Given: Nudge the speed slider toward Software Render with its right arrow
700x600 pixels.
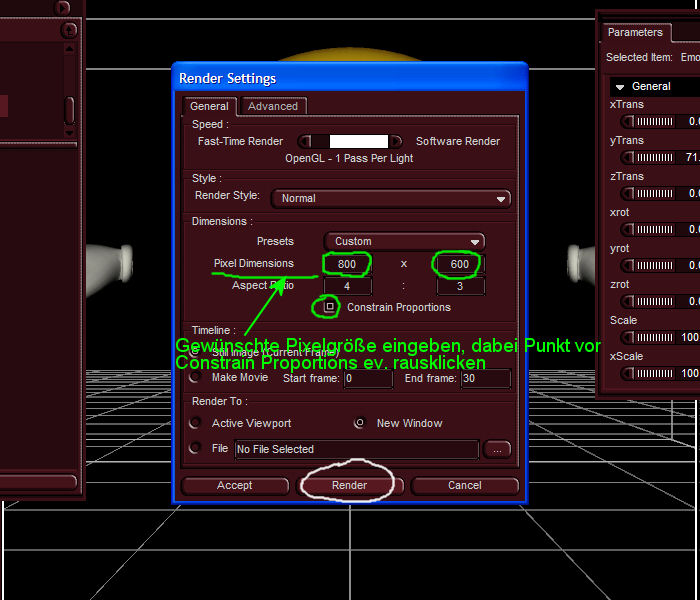Looking at the screenshot, I should (396, 142).
